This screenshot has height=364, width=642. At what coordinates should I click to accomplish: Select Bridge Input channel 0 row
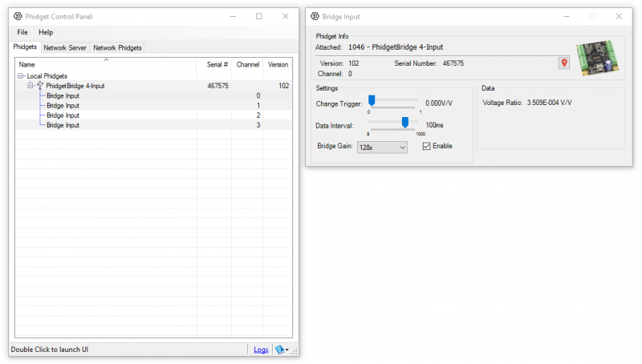pyautogui.click(x=153, y=95)
